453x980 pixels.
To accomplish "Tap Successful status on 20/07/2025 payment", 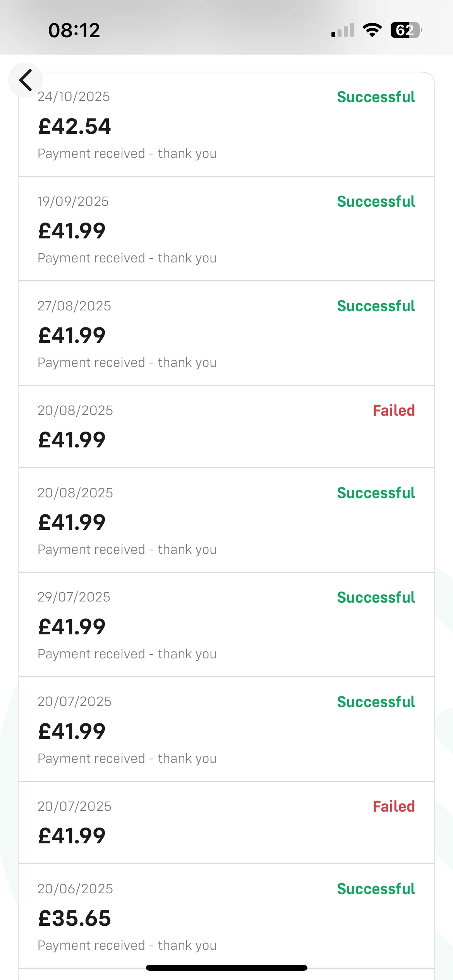I will [x=376, y=702].
